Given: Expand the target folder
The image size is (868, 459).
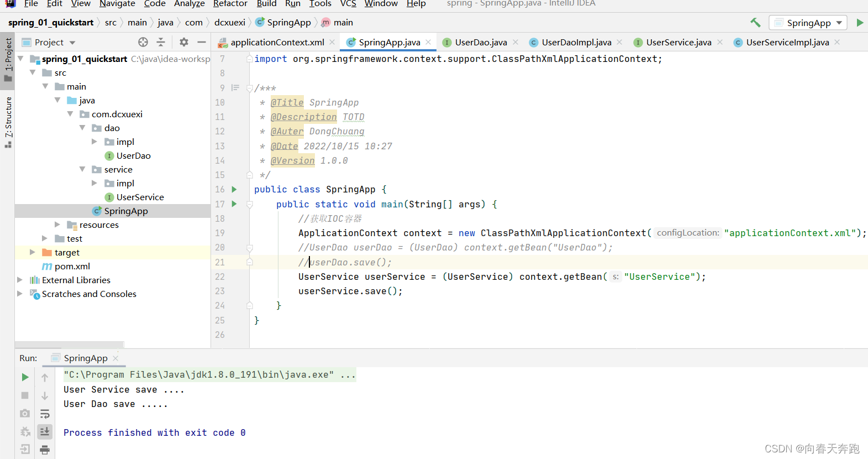Looking at the screenshot, I should pyautogui.click(x=33, y=252).
